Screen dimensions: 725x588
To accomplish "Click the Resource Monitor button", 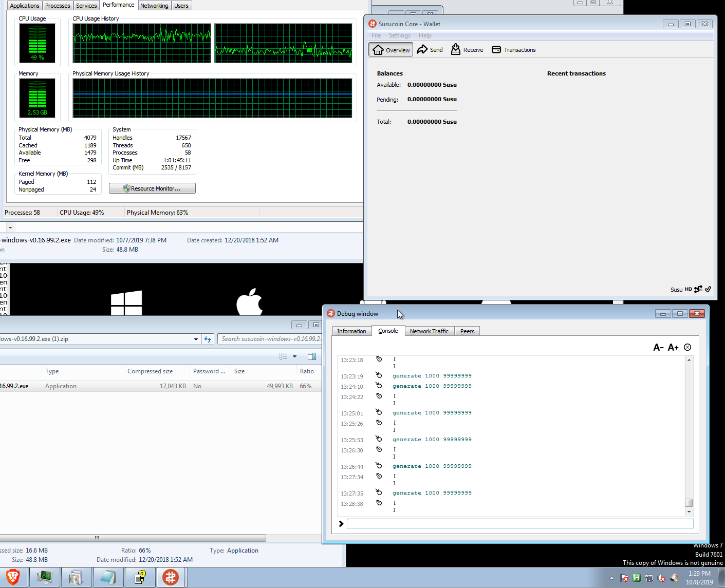I will click(x=152, y=188).
